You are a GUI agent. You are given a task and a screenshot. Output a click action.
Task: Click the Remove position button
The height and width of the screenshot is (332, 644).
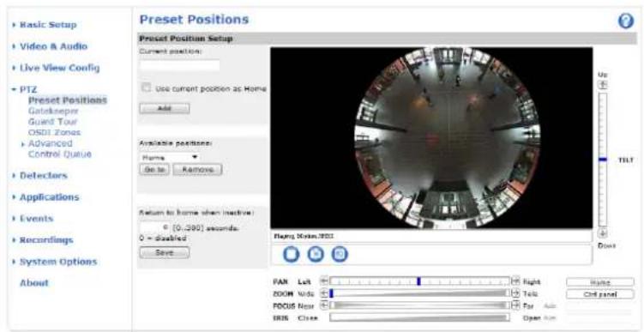[x=197, y=170]
